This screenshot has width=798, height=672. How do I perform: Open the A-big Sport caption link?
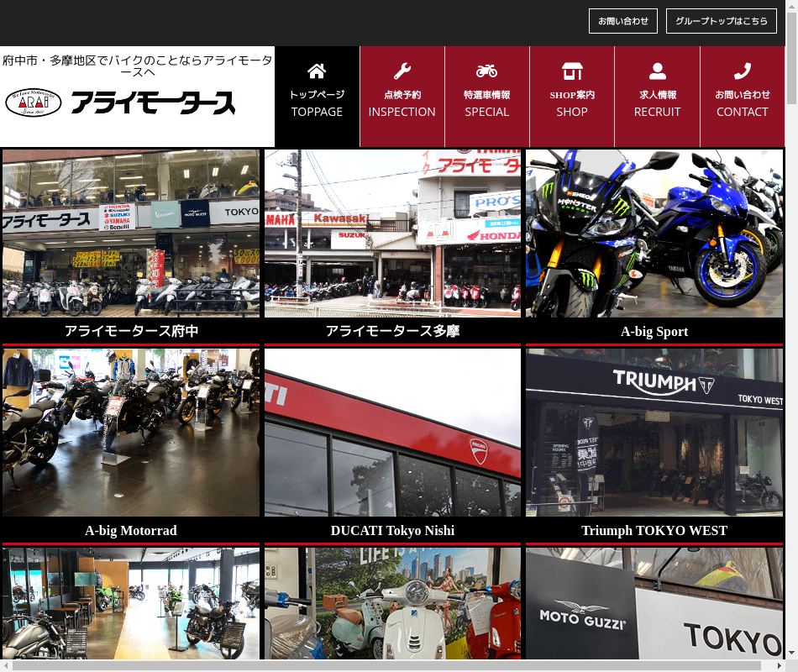(654, 332)
